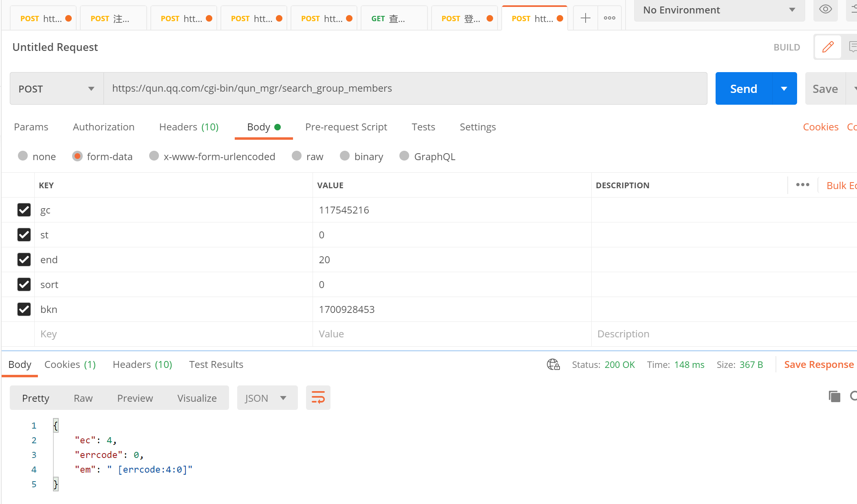Click the plus icon to open new tab
The image size is (857, 504).
[585, 18]
